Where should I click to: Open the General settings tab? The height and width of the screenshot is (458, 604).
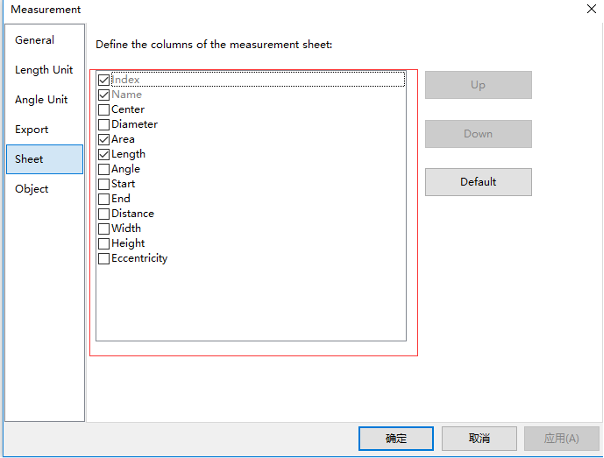[35, 41]
